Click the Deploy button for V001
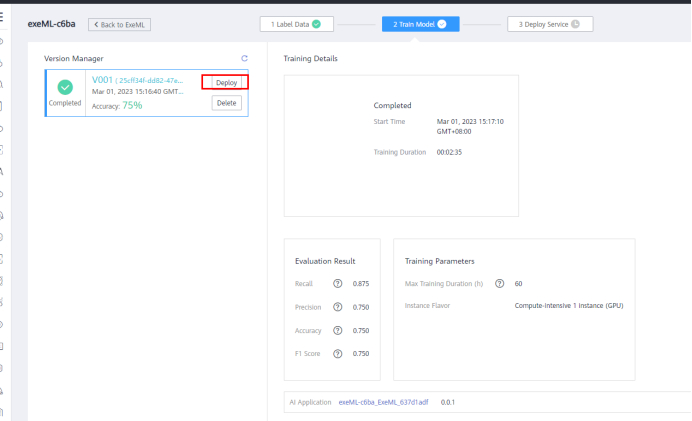Image resolution: width=692 pixels, height=421 pixels. pyautogui.click(x=226, y=82)
